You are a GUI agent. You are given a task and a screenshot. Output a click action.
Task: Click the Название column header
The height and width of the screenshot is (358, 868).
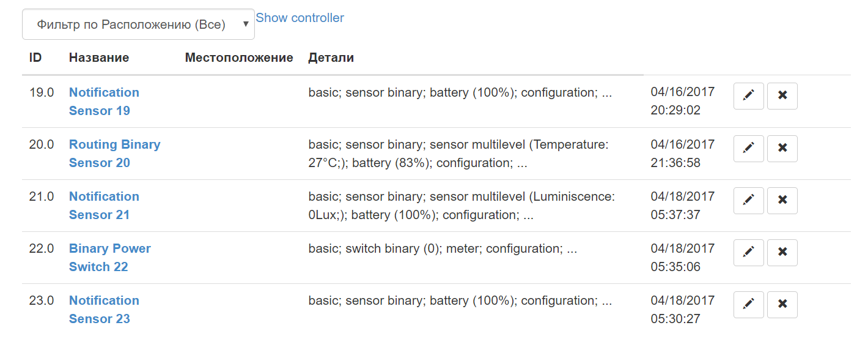(99, 58)
